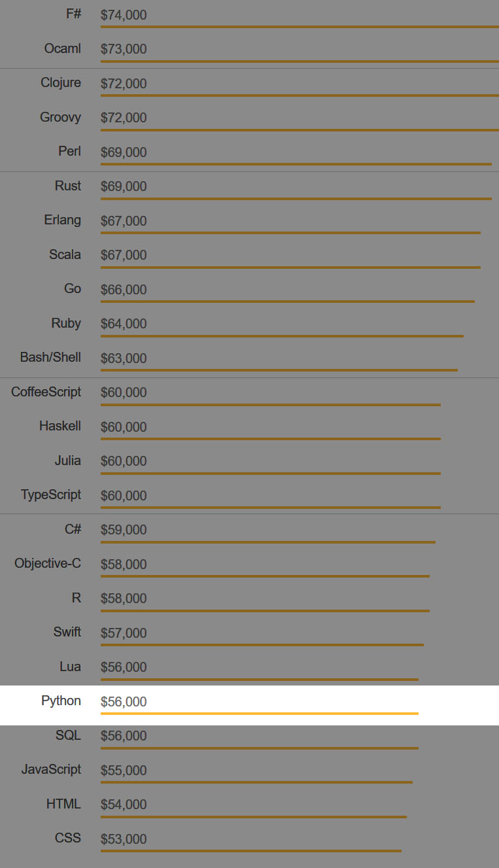
Task: Click the highlighted Python row label
Action: pos(61,701)
